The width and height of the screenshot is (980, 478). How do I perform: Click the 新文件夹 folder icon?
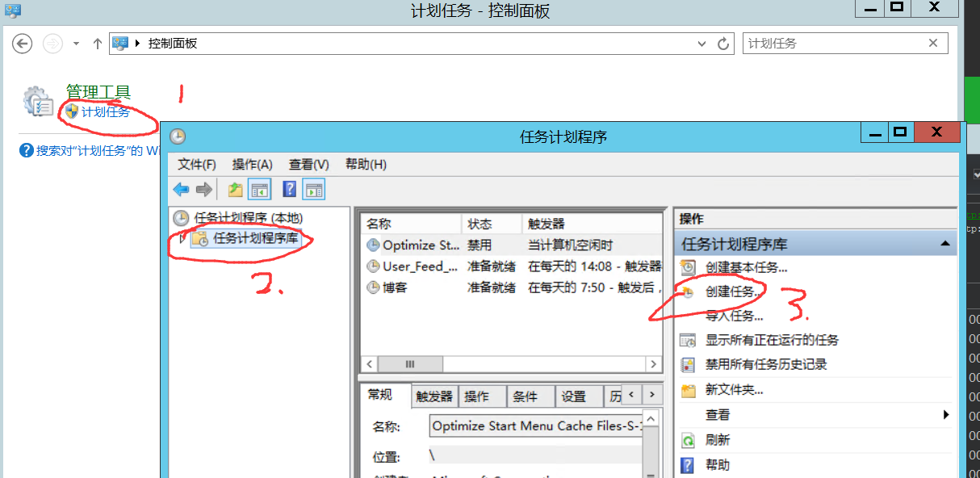click(x=688, y=390)
